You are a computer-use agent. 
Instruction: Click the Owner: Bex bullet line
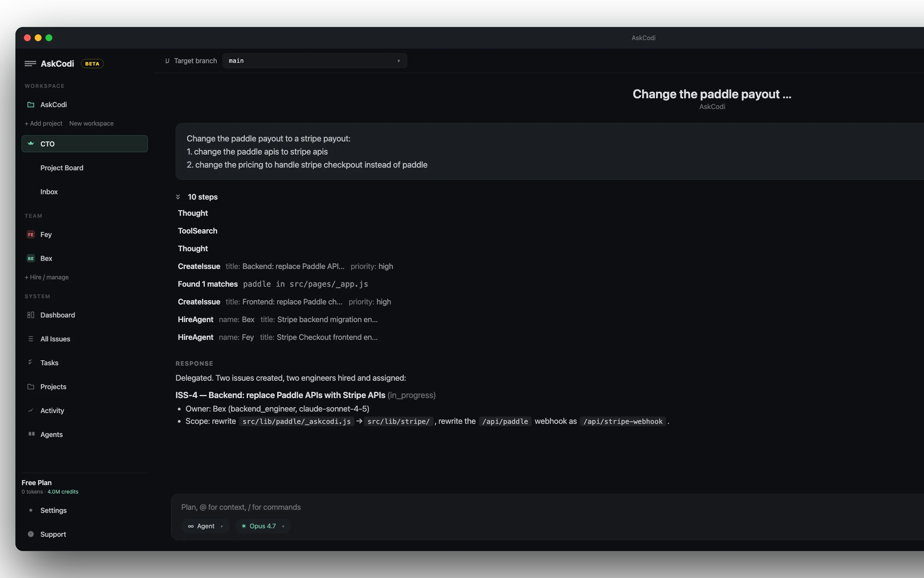tap(277, 409)
